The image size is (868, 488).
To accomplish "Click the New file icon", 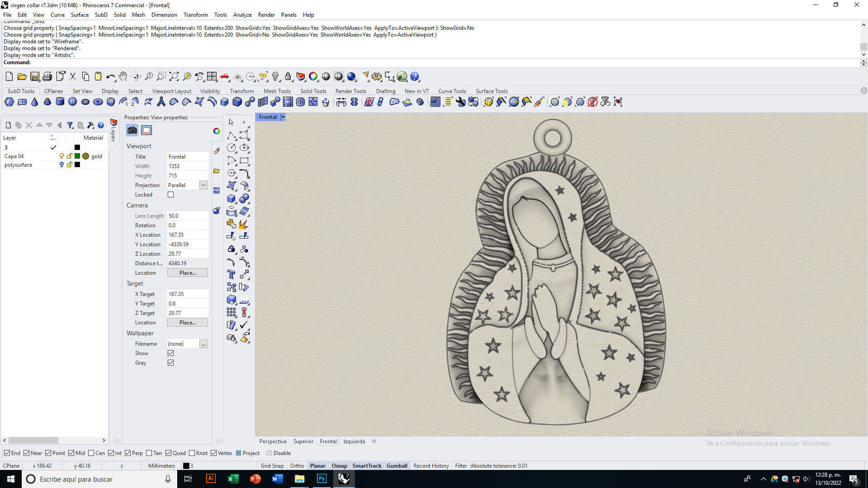I will [x=9, y=77].
